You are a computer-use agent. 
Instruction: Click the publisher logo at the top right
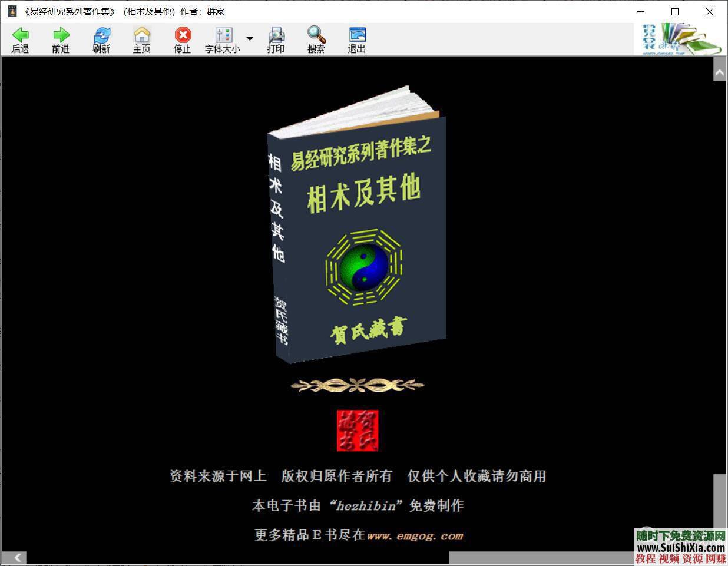680,38
